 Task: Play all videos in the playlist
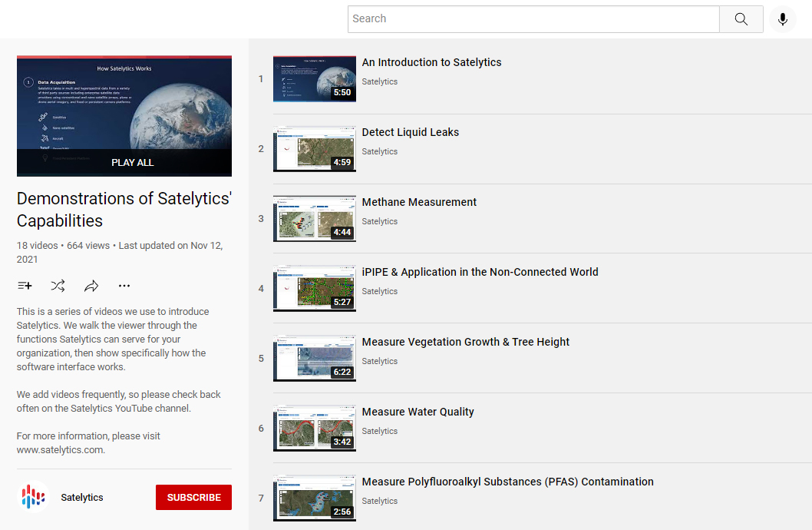tap(133, 162)
